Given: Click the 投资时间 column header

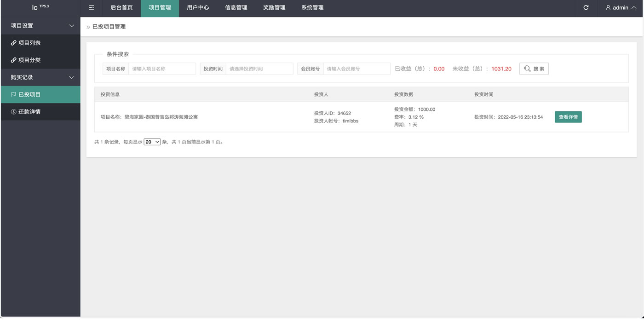Looking at the screenshot, I should click(x=483, y=94).
